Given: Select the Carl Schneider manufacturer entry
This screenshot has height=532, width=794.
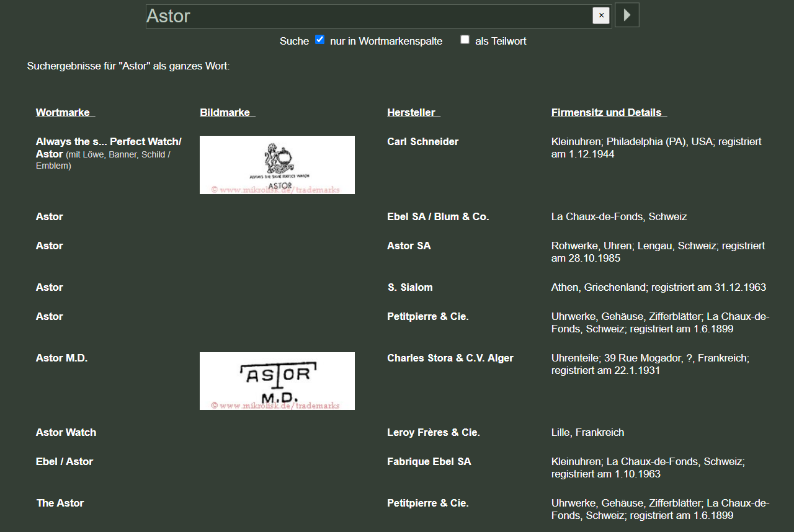Looking at the screenshot, I should point(422,141).
